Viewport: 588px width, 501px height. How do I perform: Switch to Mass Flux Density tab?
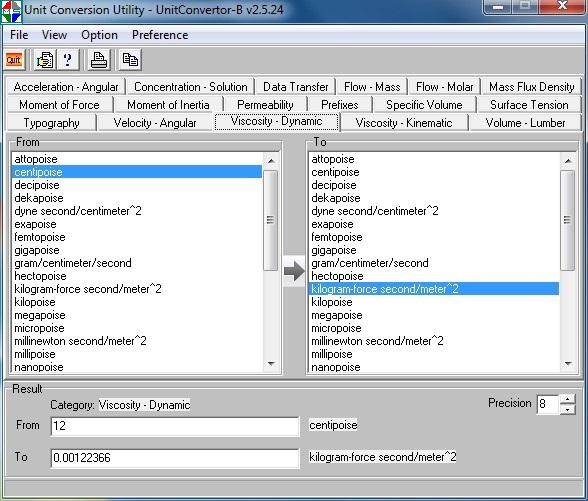tap(531, 87)
